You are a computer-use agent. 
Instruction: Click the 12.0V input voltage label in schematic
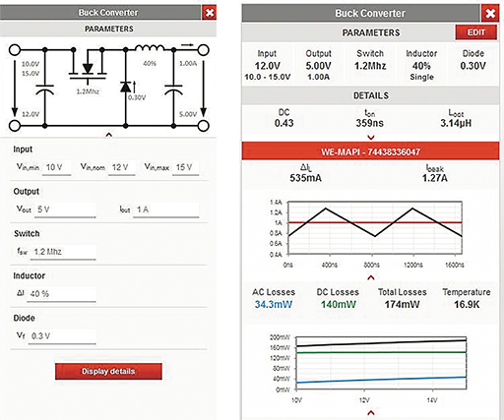(x=31, y=114)
